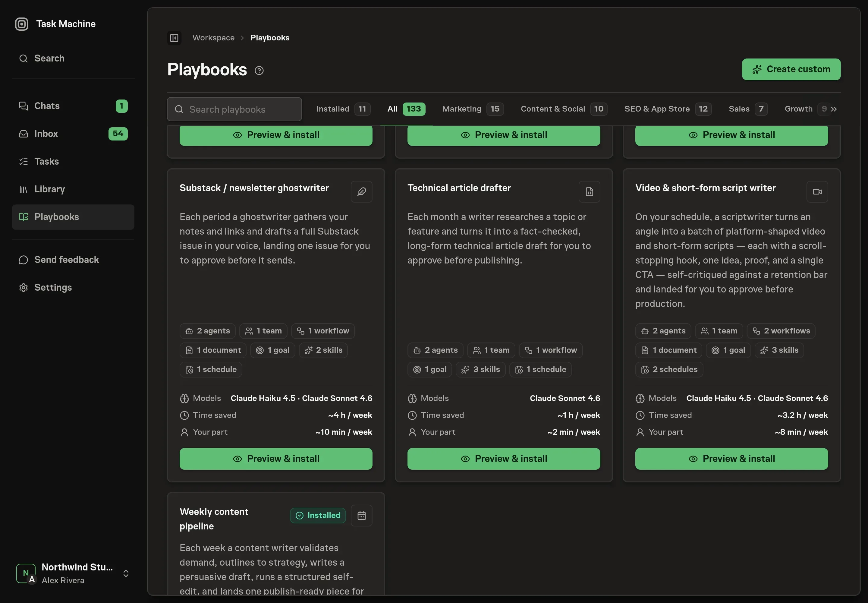The width and height of the screenshot is (868, 603).
Task: Click the ~4 h / week time saved value
Action: (x=350, y=415)
